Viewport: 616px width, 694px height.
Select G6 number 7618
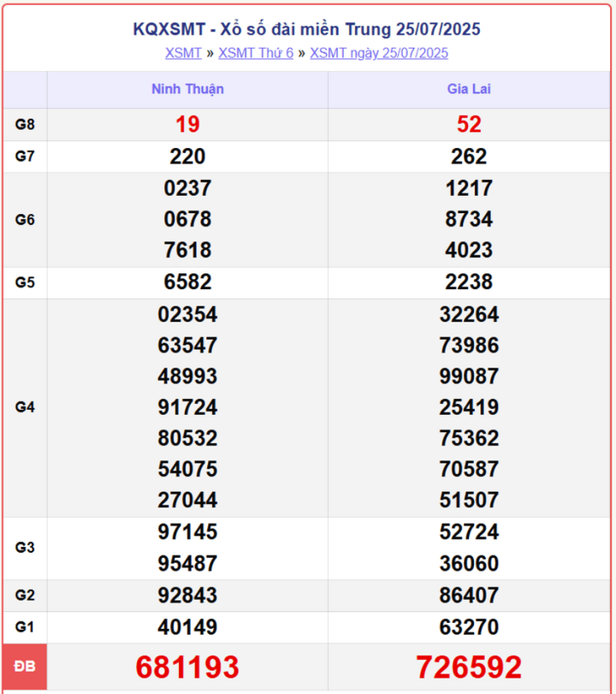[187, 250]
